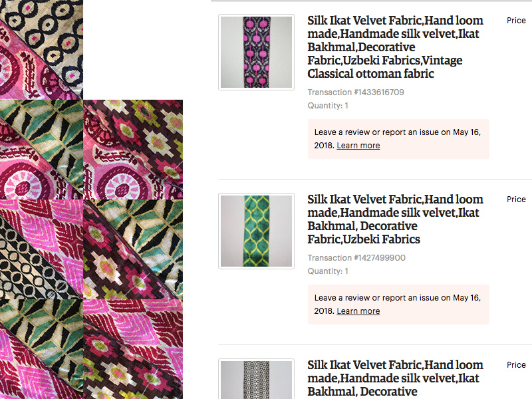Open the maroon geometric tile above the pink medallion
The image size is (532, 399).
coord(133,150)
